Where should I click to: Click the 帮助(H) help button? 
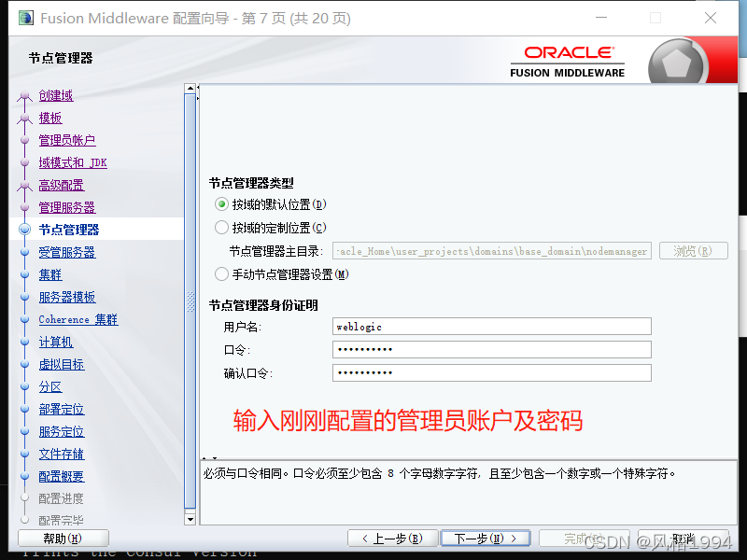63,539
